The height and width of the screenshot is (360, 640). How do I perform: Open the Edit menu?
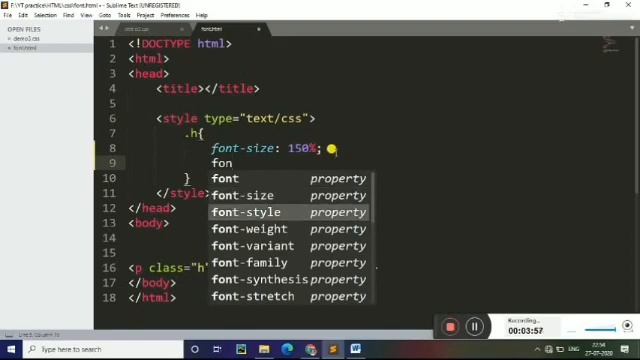pyautogui.click(x=23, y=15)
